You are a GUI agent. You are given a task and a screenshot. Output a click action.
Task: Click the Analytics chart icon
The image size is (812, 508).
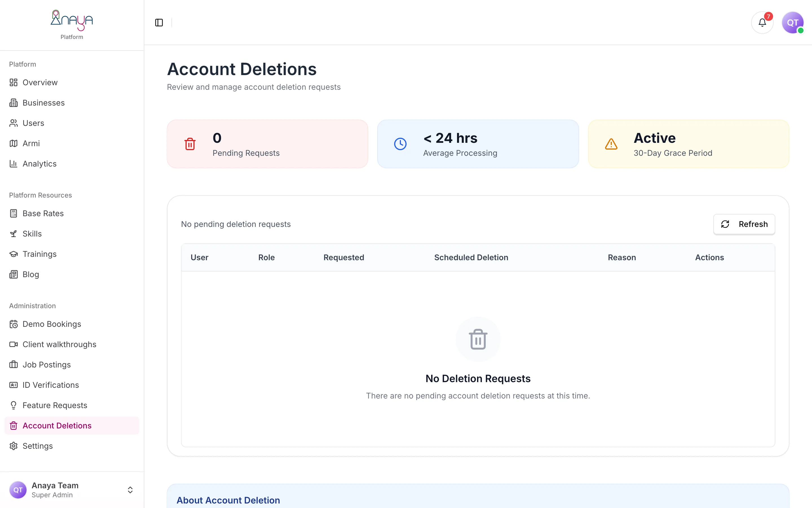pyautogui.click(x=14, y=164)
